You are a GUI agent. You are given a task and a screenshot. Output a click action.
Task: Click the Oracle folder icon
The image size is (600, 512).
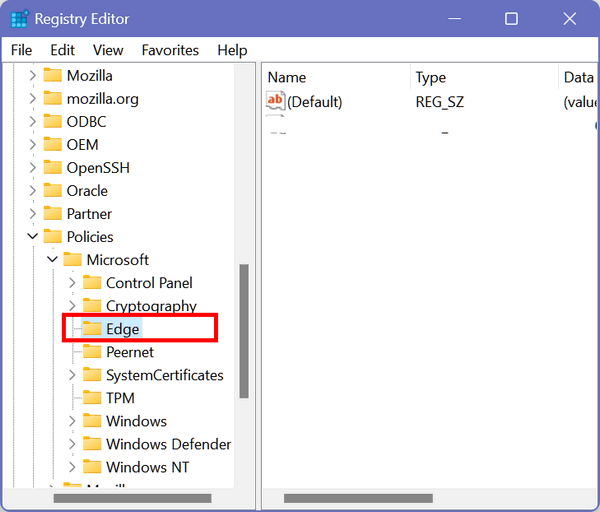(52, 190)
